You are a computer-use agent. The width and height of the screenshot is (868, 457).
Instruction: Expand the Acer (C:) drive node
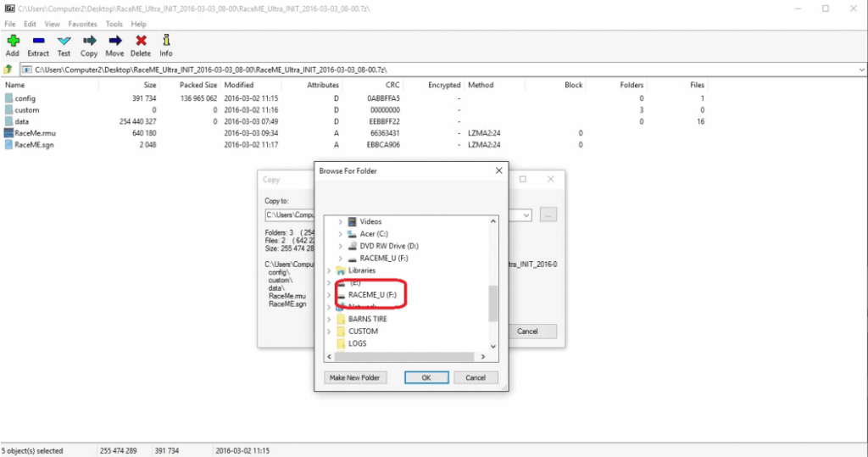(341, 234)
